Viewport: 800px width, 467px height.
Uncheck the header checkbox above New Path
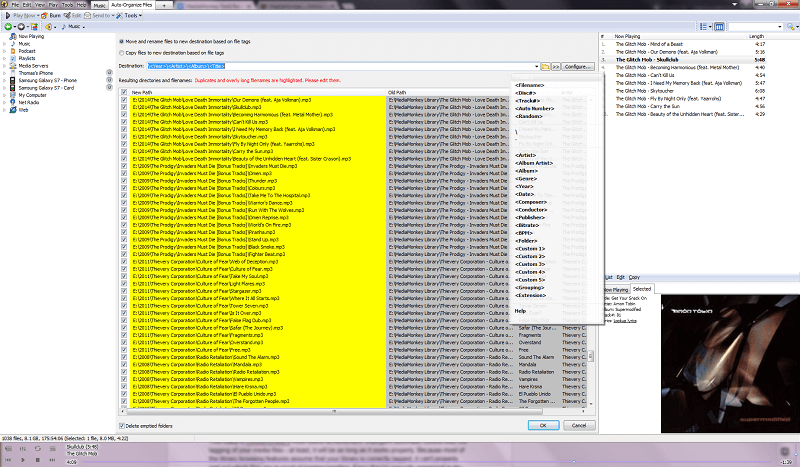pos(124,92)
